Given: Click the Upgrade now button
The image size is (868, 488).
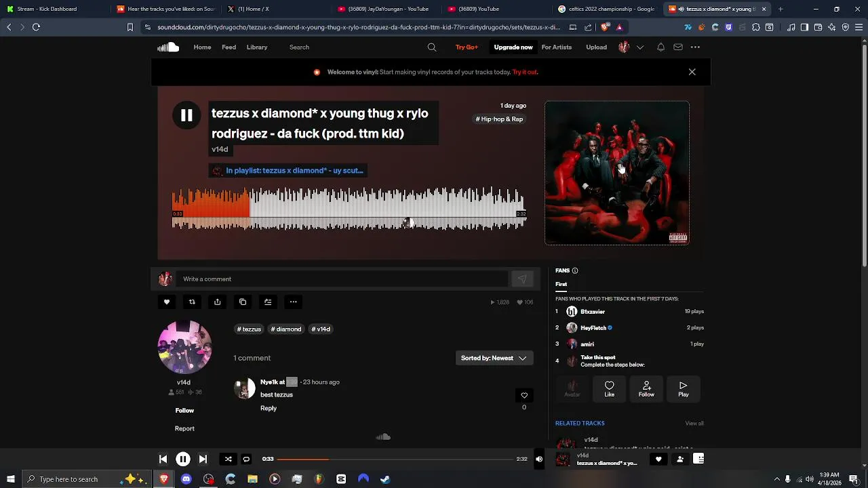Looking at the screenshot, I should (x=513, y=47).
